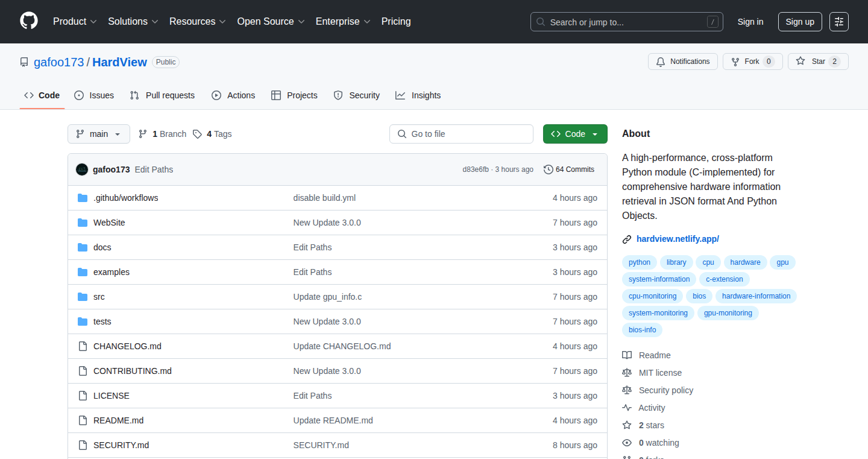Image resolution: width=868 pixels, height=459 pixels.
Task: Click the Sign in link
Action: (x=750, y=22)
